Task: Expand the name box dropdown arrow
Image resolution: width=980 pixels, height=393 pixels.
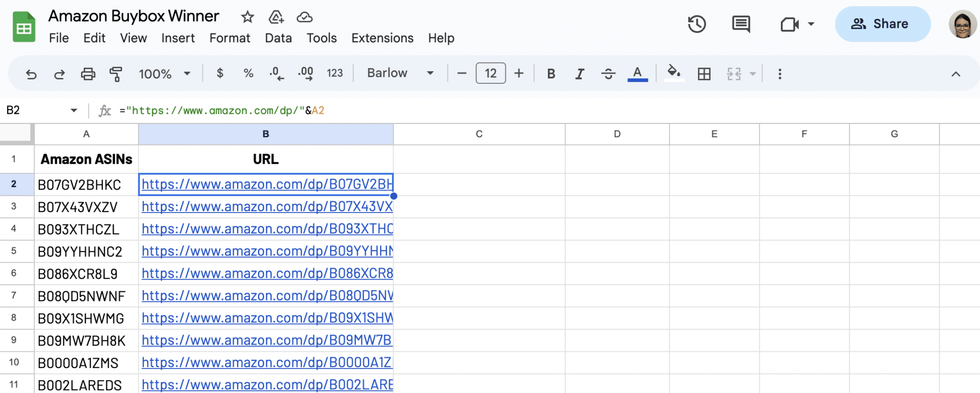Action: (x=74, y=111)
